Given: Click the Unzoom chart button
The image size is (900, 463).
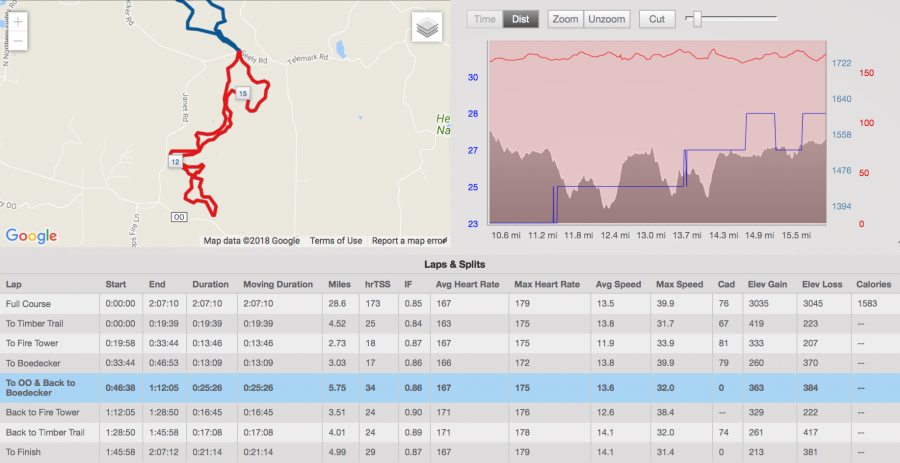Looking at the screenshot, I should 607,19.
